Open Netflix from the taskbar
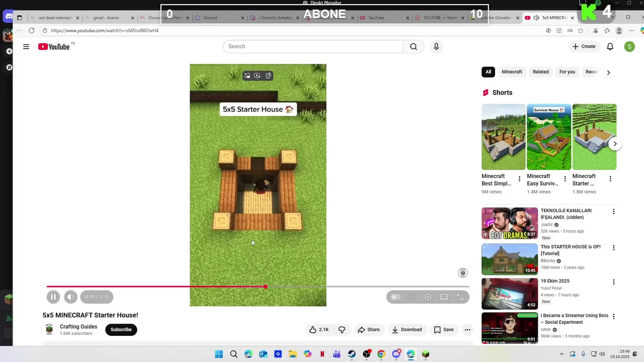The image size is (644, 362). [x=322, y=354]
